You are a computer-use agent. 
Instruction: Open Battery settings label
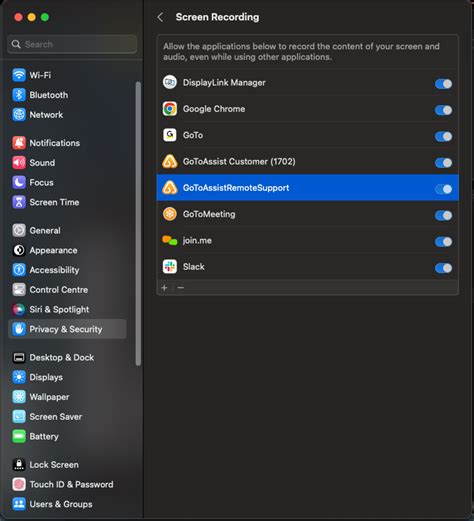pyautogui.click(x=44, y=436)
